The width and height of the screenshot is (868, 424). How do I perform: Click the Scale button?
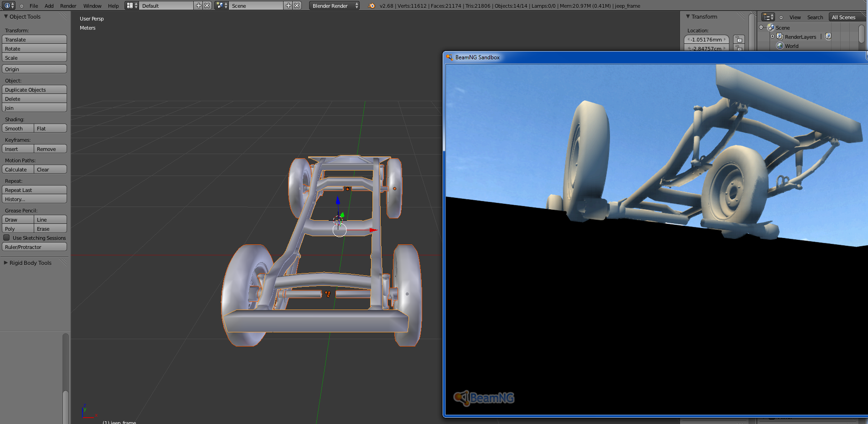click(34, 57)
